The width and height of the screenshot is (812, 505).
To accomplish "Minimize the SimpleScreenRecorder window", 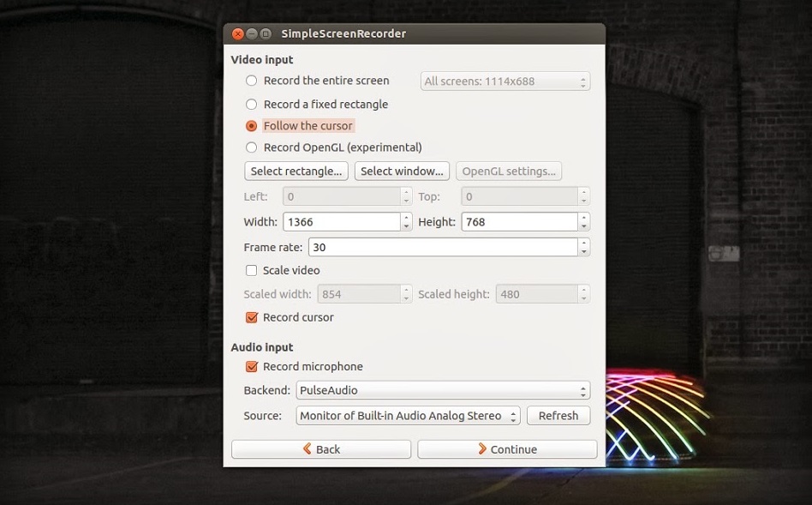I will (x=252, y=33).
